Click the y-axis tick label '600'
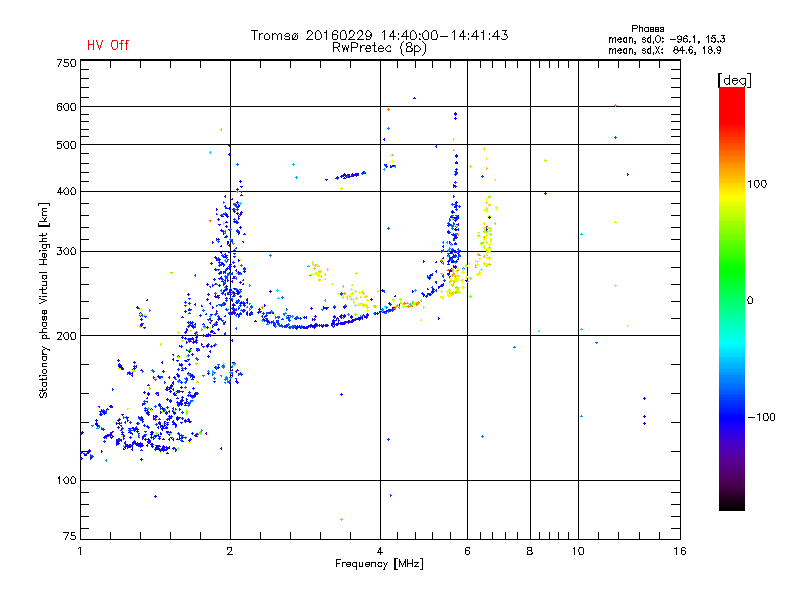This screenshot has width=800, height=600. (x=66, y=107)
